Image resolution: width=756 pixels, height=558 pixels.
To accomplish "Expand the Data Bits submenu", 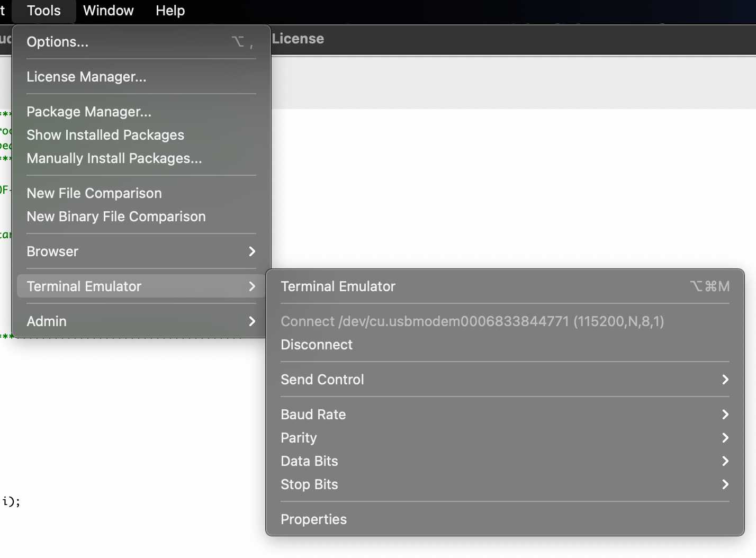I will click(x=505, y=461).
